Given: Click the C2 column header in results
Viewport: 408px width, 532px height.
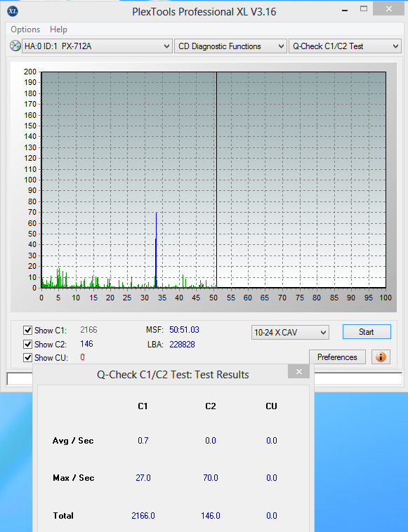Looking at the screenshot, I should (x=211, y=406).
